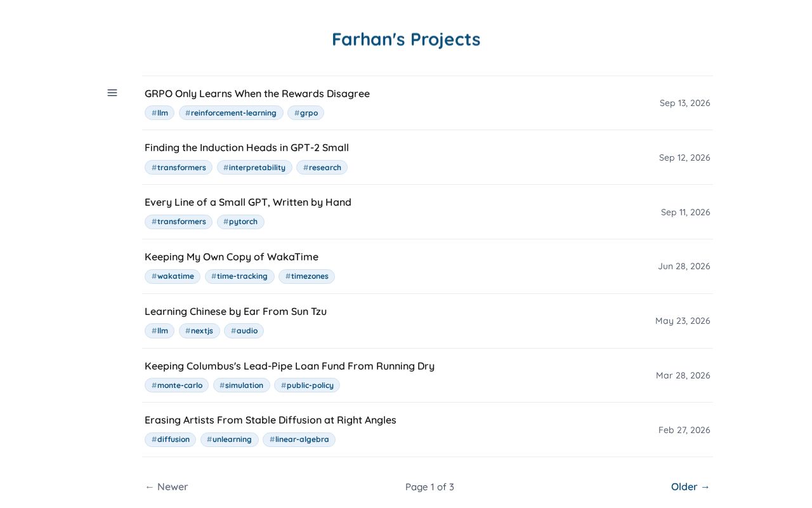Viewport: 812px width, 508px height.
Task: Select the #research tag
Action: point(322,168)
